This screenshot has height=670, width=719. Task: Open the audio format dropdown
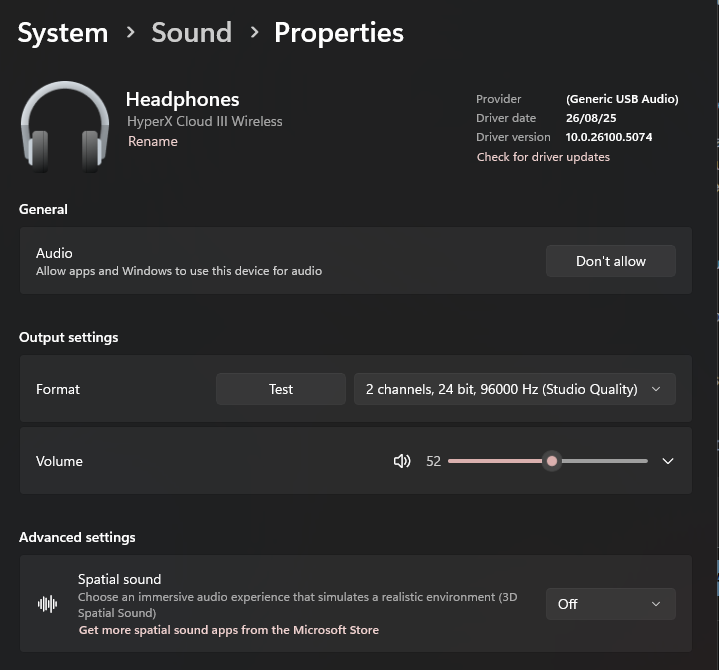coord(514,389)
